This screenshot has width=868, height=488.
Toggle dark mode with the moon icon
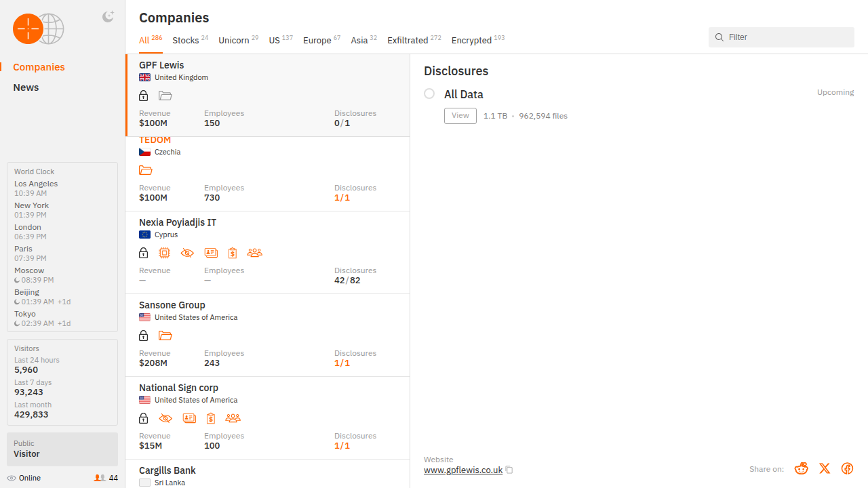[x=108, y=17]
